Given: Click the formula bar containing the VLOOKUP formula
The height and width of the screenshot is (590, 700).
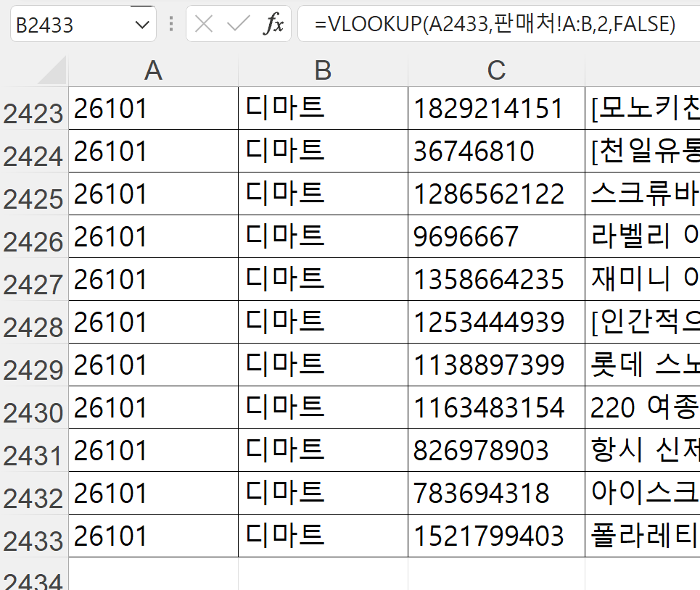Looking at the screenshot, I should [x=498, y=24].
